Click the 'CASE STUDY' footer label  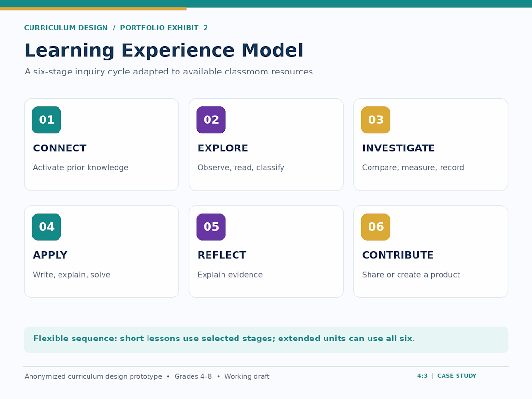[x=457, y=376]
